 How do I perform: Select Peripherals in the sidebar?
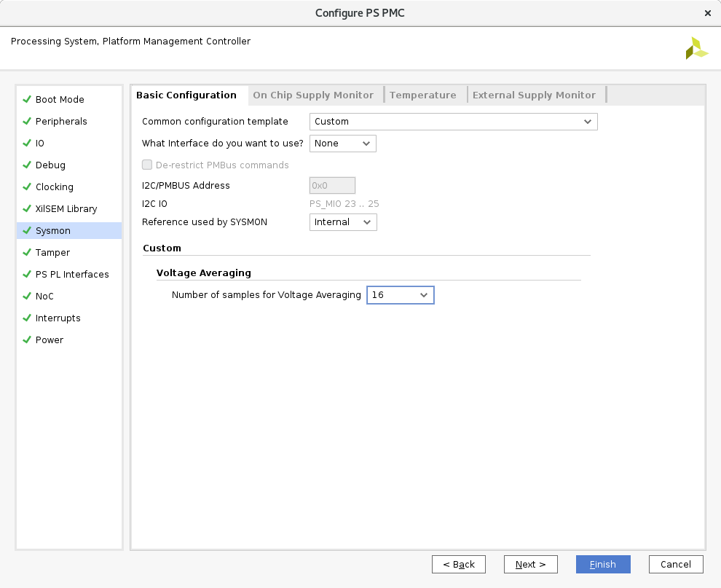[x=61, y=121]
